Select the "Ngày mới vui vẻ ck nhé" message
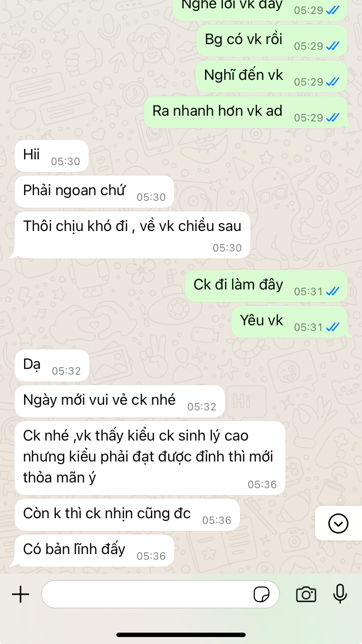 coord(120,401)
